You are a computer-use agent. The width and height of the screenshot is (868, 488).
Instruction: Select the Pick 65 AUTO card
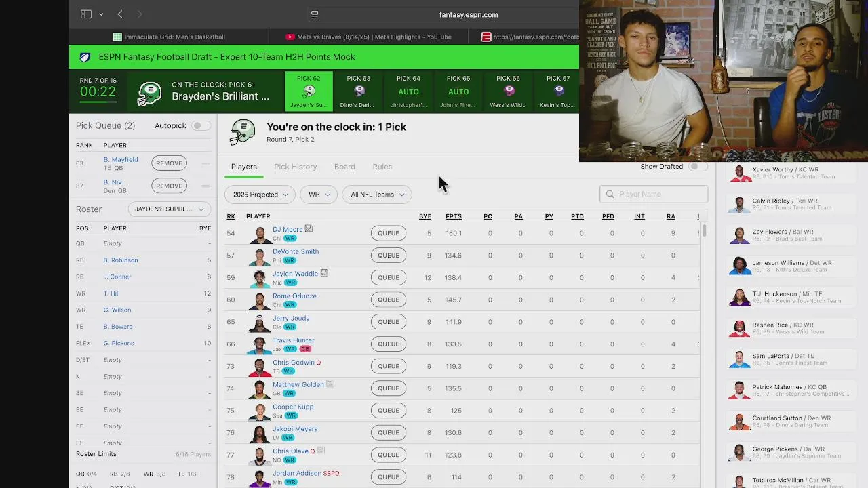tap(458, 91)
